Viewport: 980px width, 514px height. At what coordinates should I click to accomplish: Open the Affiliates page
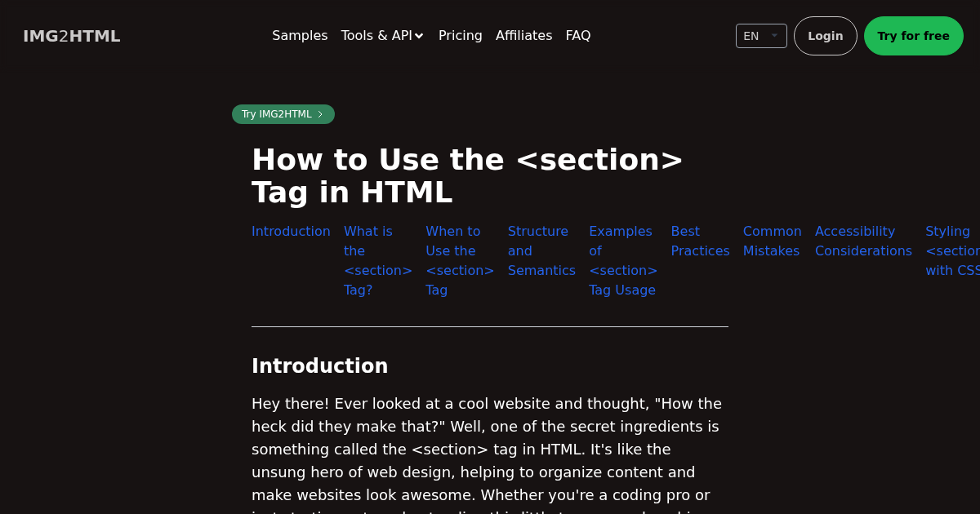[x=523, y=36]
